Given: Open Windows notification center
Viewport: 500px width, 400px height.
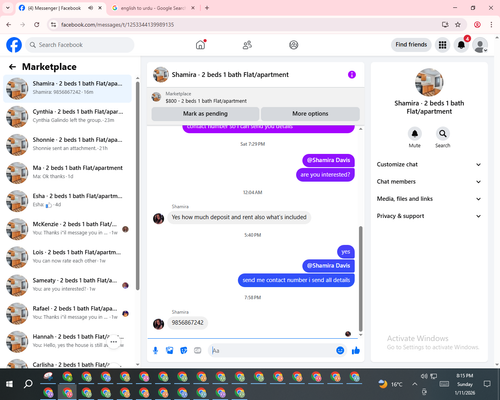Looking at the screenshot, I should (487, 384).
